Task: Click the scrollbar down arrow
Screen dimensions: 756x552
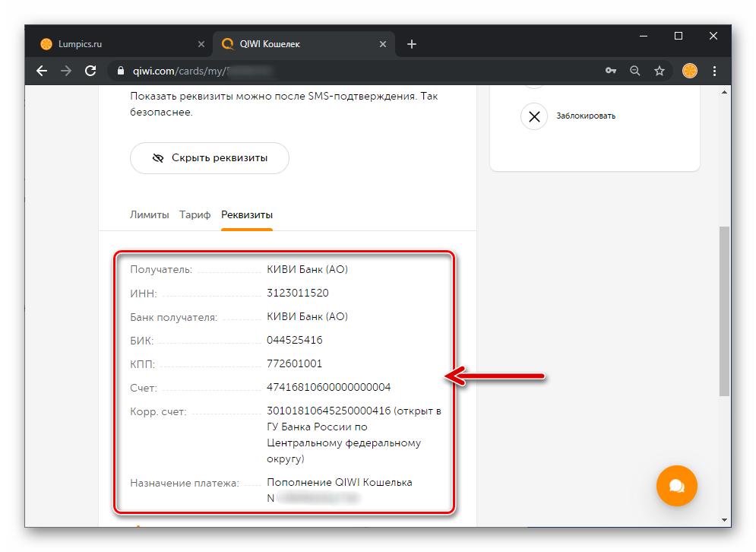Action: (724, 519)
